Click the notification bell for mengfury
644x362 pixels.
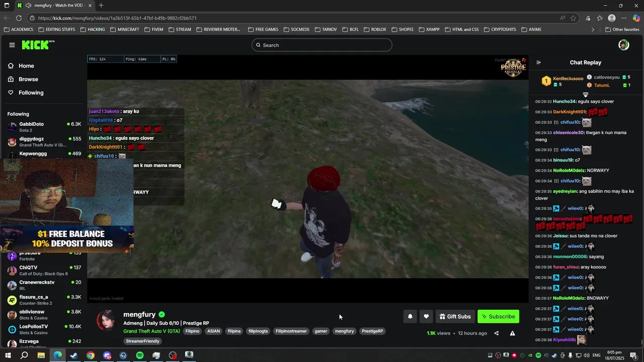click(410, 316)
